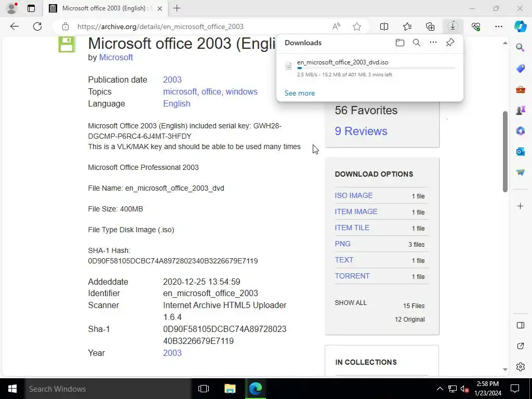Add a new sidebar app

click(520, 206)
